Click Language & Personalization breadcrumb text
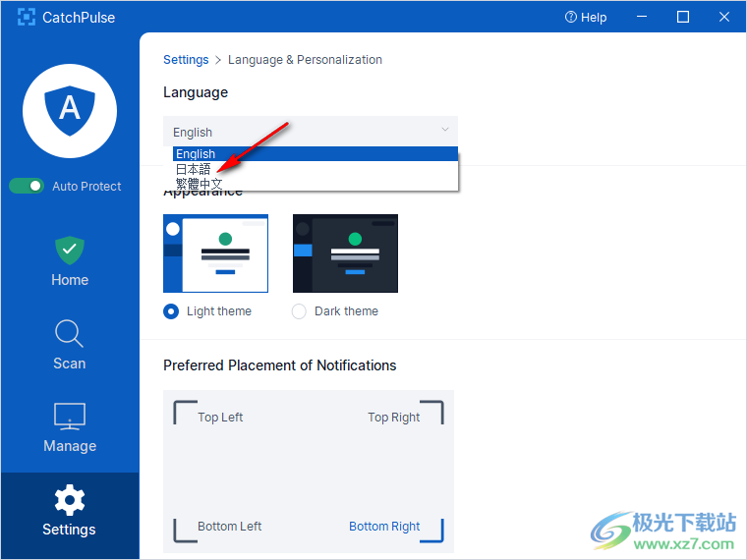Screen dimensions: 747x560 [x=305, y=60]
